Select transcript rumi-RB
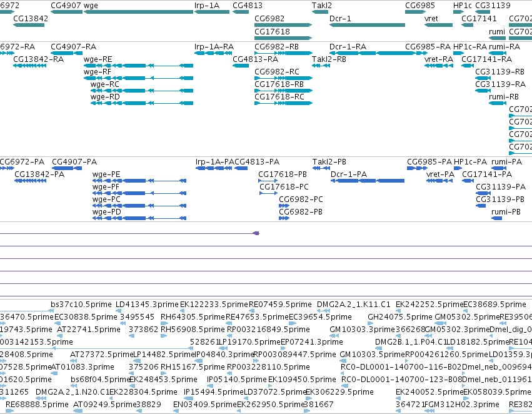The height and width of the screenshot is (414, 532). pos(498,103)
